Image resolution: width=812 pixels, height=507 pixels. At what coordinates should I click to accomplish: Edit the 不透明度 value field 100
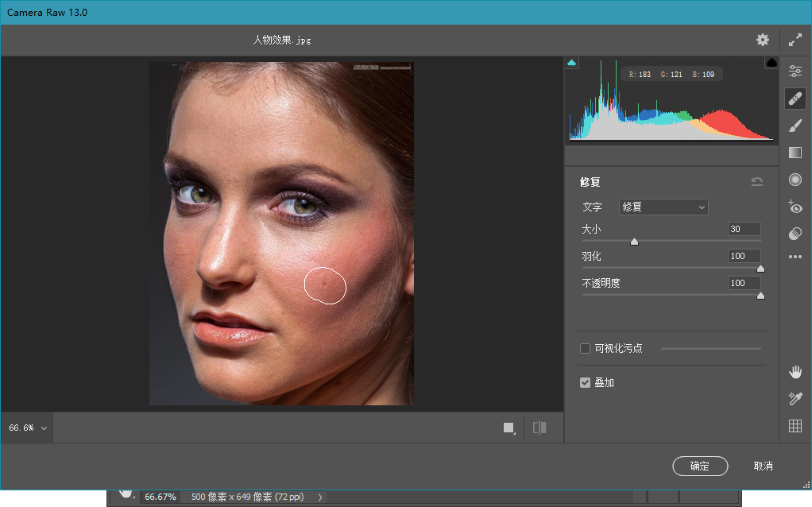744,283
